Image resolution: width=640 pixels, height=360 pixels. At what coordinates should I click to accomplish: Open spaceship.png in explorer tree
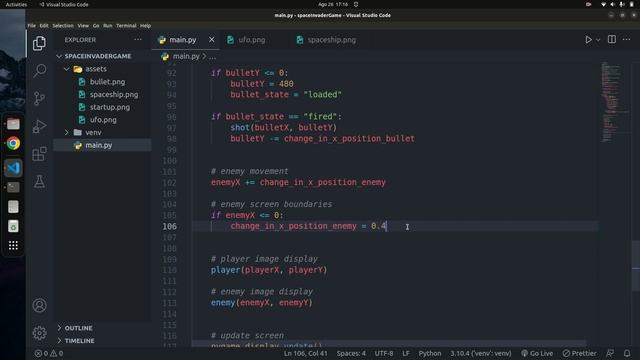(114, 94)
